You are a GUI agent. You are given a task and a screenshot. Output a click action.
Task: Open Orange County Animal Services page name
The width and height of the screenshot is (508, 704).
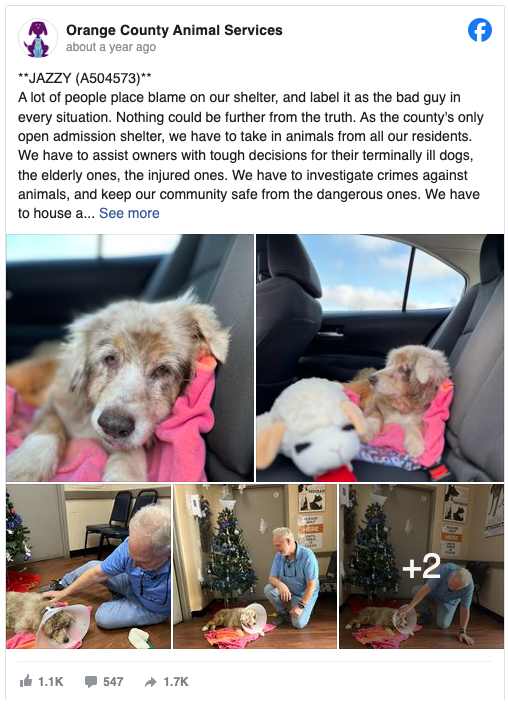point(174,30)
